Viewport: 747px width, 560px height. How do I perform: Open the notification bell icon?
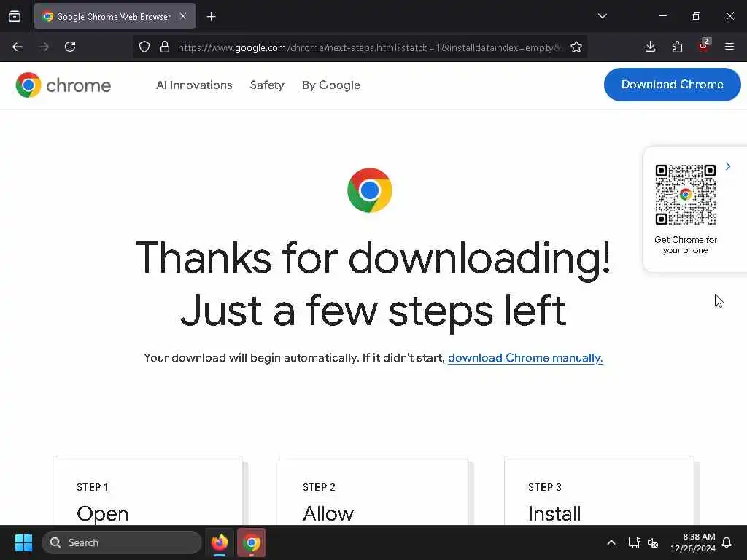727,542
